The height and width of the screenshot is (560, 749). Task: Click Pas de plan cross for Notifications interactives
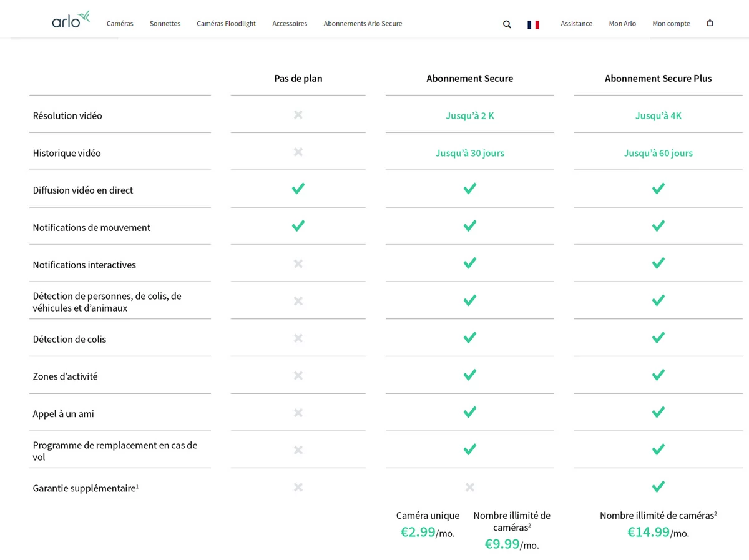298,263
